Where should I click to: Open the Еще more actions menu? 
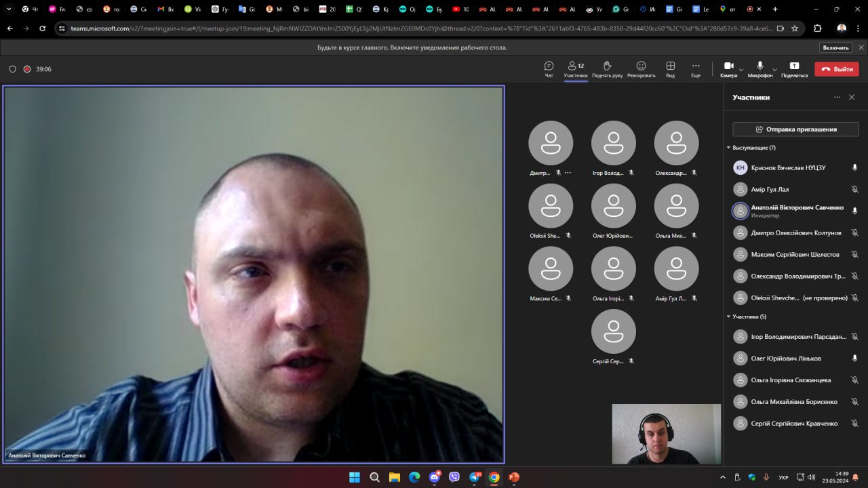[x=695, y=68]
